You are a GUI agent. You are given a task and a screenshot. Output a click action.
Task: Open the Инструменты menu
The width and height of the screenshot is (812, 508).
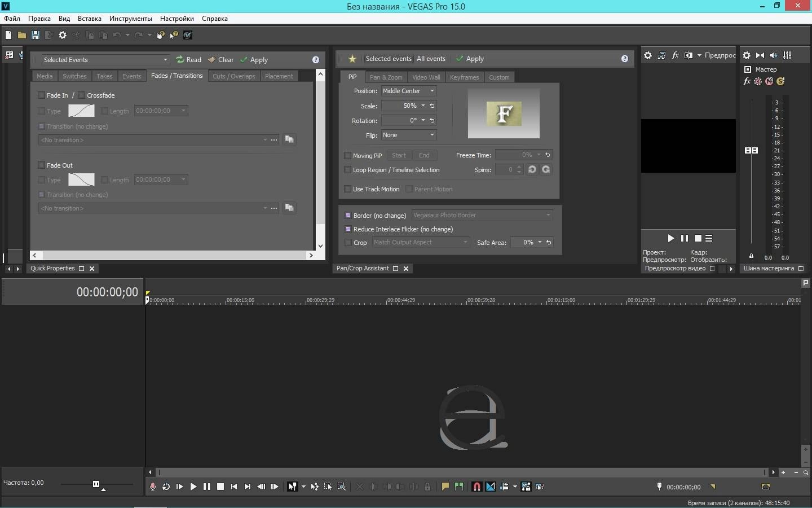click(x=131, y=19)
